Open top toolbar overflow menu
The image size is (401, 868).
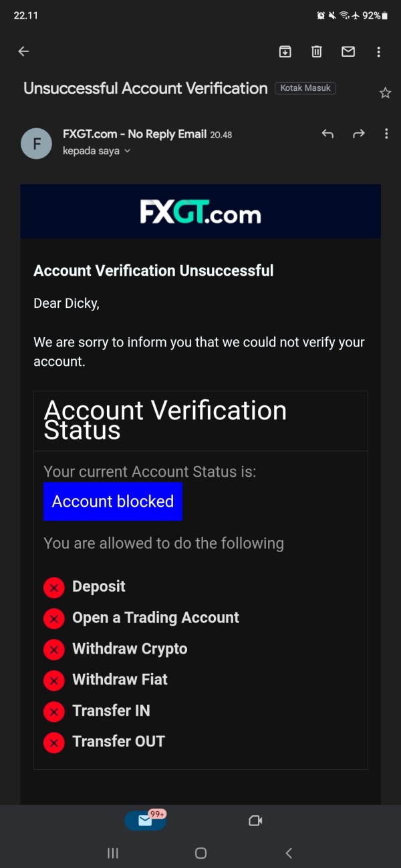[379, 51]
